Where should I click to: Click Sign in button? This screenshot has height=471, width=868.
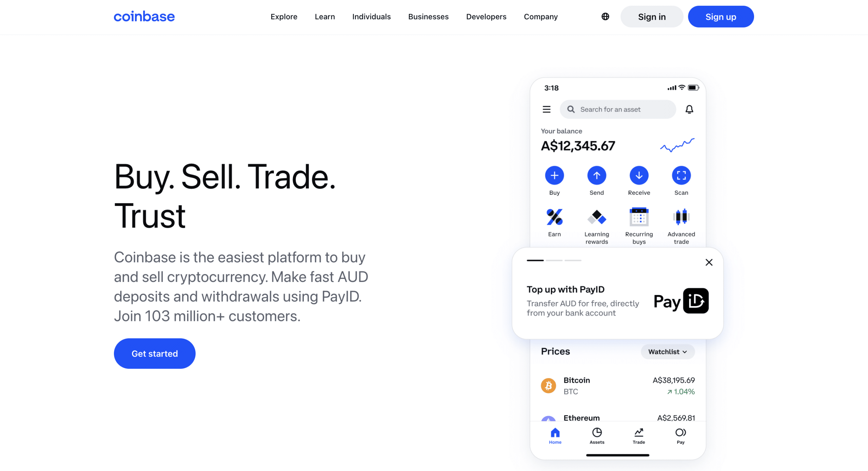[651, 16]
